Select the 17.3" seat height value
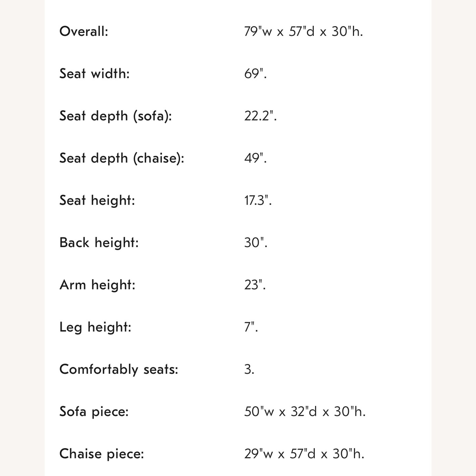Screen dimensions: 476x476 coord(258,201)
